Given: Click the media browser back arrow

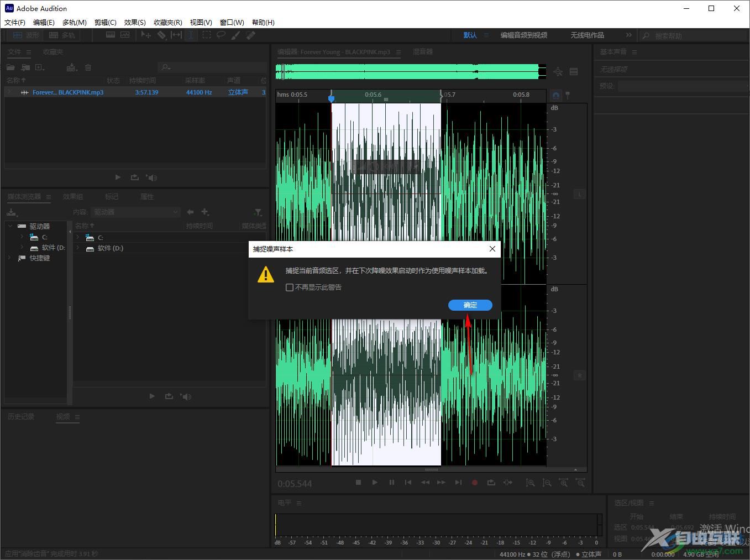Looking at the screenshot, I should tap(190, 212).
